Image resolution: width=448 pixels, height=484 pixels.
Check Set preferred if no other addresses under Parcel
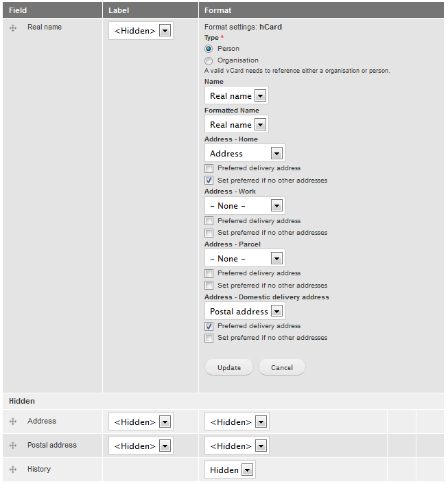tap(209, 285)
